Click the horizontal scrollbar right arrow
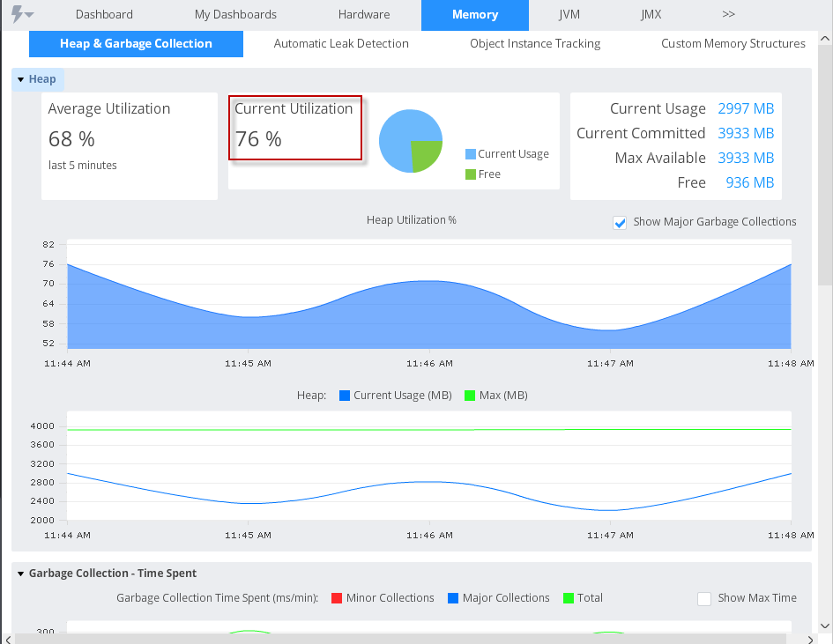 point(811,640)
